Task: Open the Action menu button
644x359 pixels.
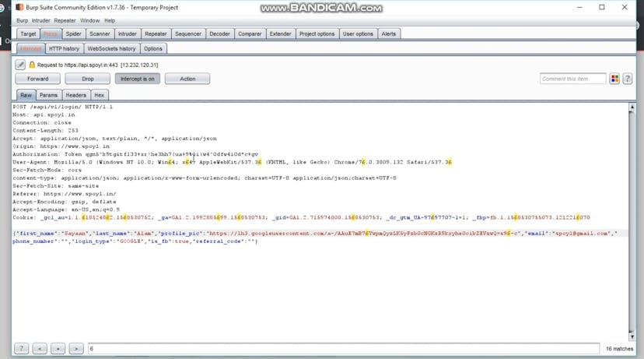Action: coord(187,79)
